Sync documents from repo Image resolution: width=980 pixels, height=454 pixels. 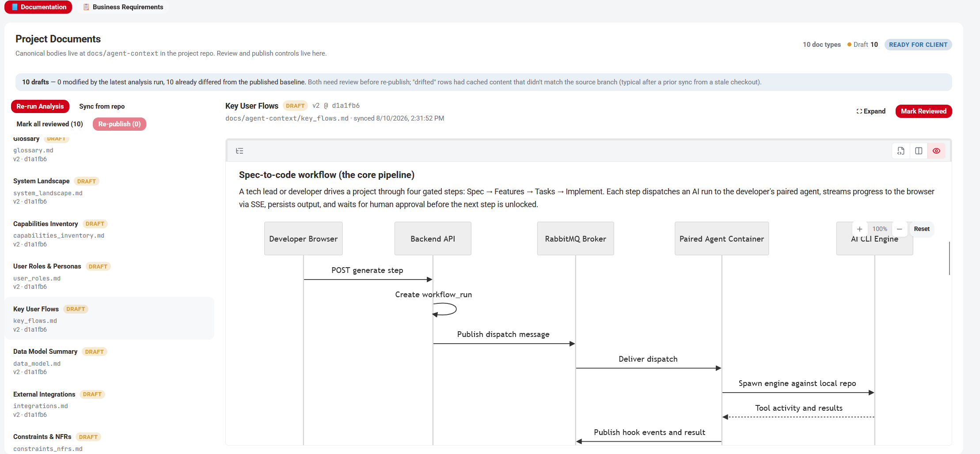[x=102, y=106]
